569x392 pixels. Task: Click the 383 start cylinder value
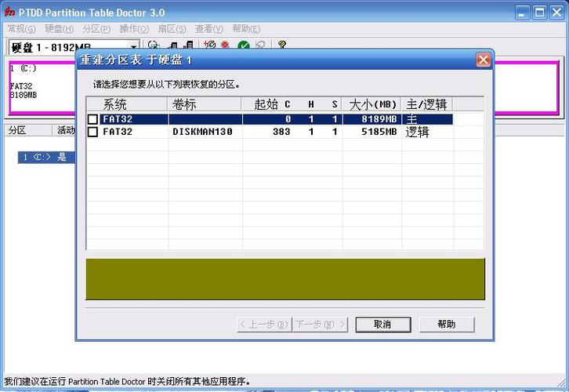(x=281, y=132)
